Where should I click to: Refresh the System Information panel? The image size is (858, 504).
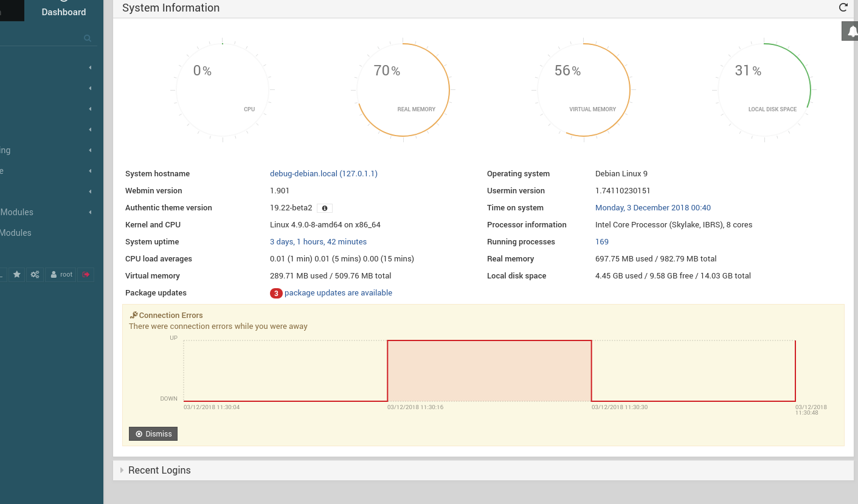[x=843, y=7]
